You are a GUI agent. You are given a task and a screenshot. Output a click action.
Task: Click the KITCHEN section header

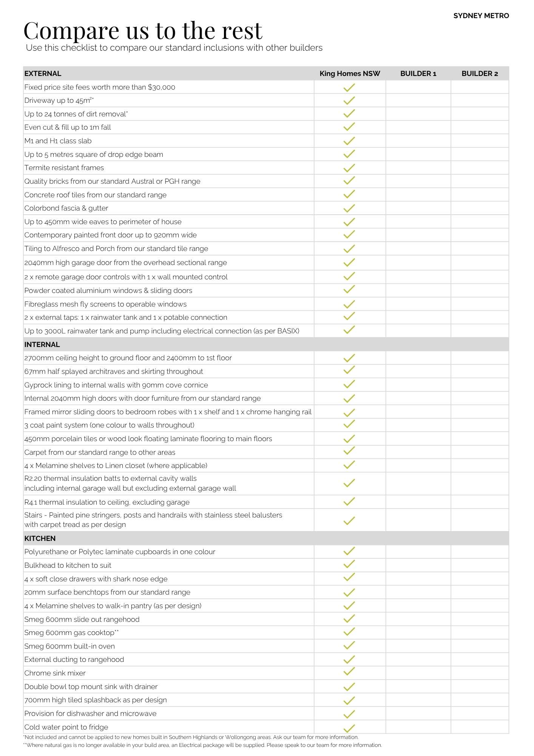point(40,538)
